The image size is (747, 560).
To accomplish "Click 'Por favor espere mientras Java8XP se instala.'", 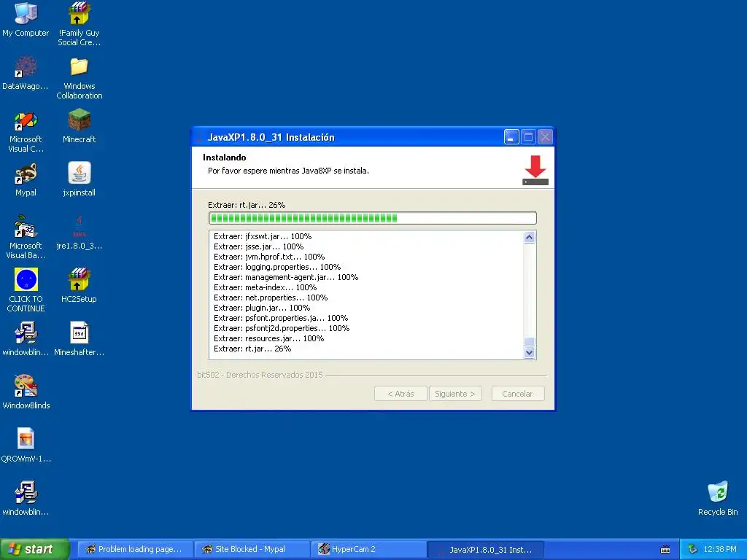I will (288, 171).
